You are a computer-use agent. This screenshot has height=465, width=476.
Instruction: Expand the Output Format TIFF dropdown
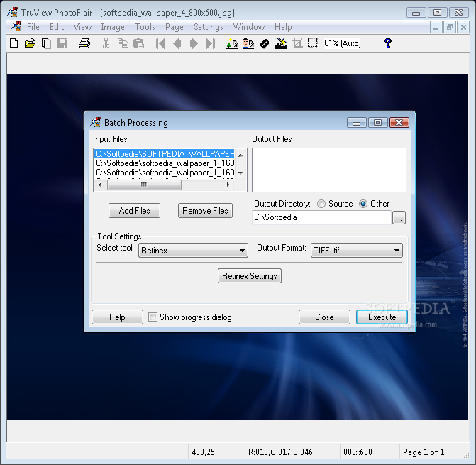[357, 251]
